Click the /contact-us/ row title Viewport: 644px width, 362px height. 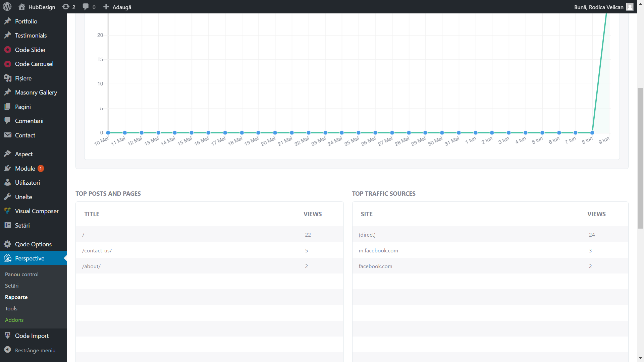pos(97,250)
